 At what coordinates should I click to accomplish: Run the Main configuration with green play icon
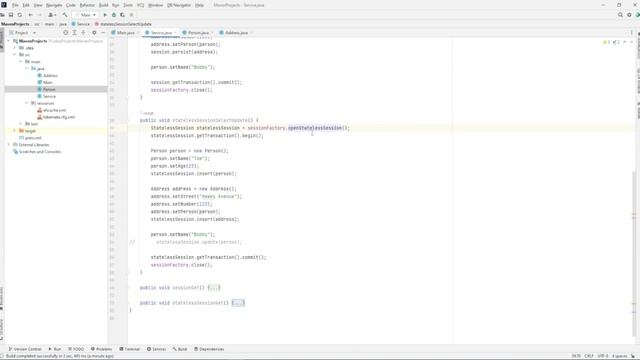pos(105,15)
